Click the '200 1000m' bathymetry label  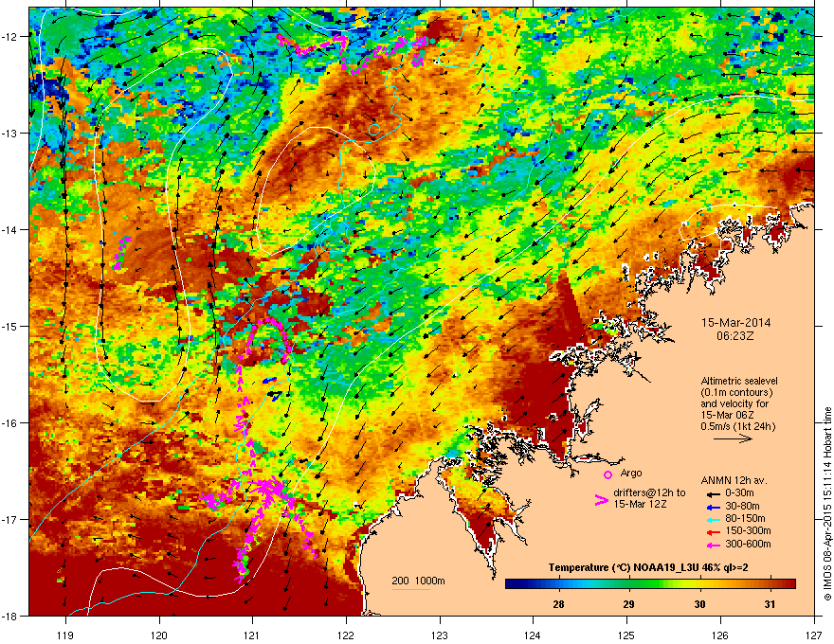tap(418, 581)
